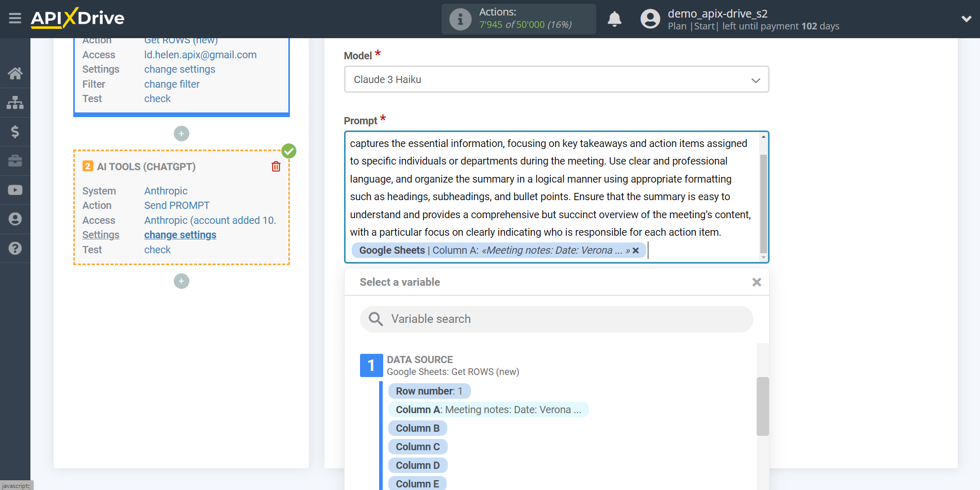The height and width of the screenshot is (490, 980).
Task: Open the hamburger menu
Action: tap(15, 19)
